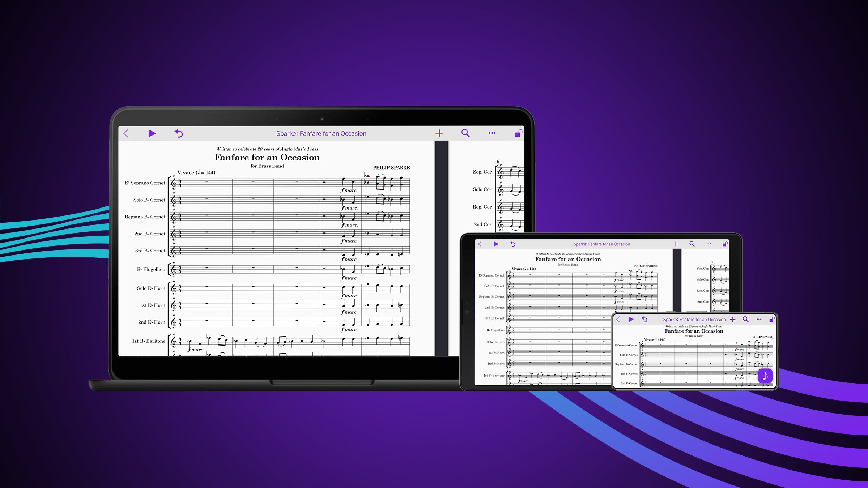This screenshot has height=488, width=868.
Task: Click laptop title 'Sparke: Fanfare for an Occasion'
Action: coord(321,133)
